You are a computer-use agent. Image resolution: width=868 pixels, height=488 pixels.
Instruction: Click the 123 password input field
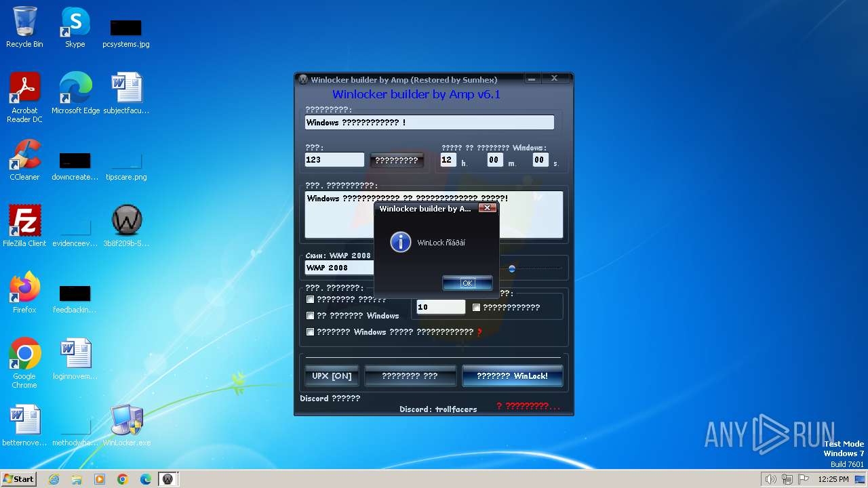click(334, 160)
